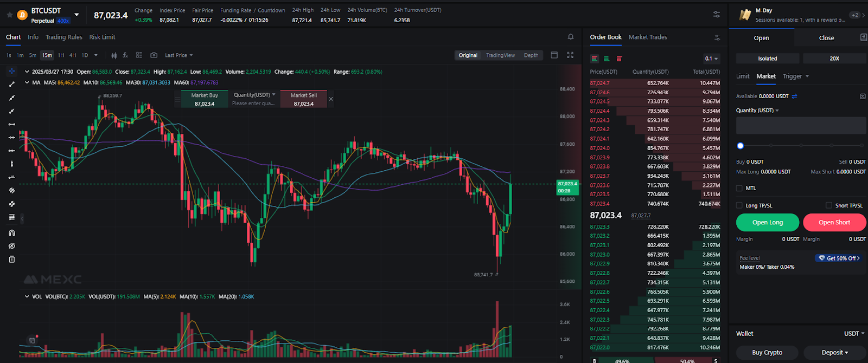
Task: Open the futures tutorial guide icon
Action: [864, 37]
